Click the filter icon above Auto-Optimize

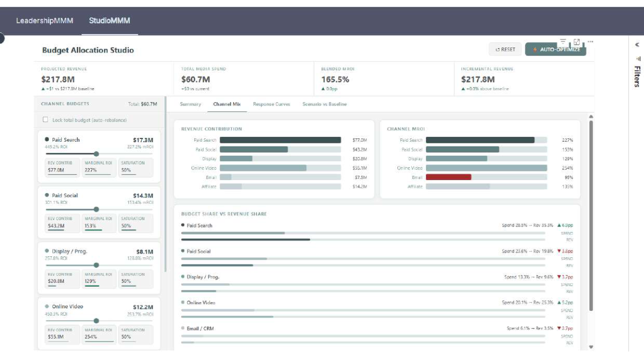(x=563, y=42)
